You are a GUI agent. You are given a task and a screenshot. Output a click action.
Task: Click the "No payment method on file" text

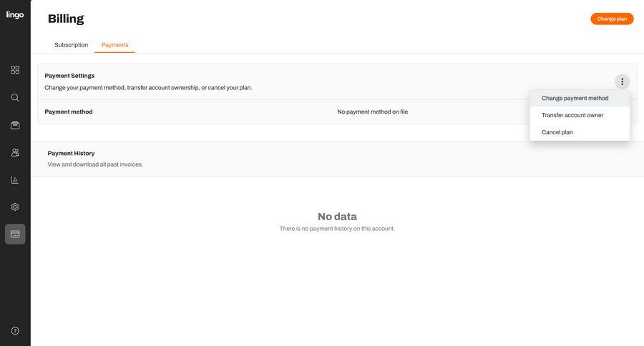(x=372, y=112)
